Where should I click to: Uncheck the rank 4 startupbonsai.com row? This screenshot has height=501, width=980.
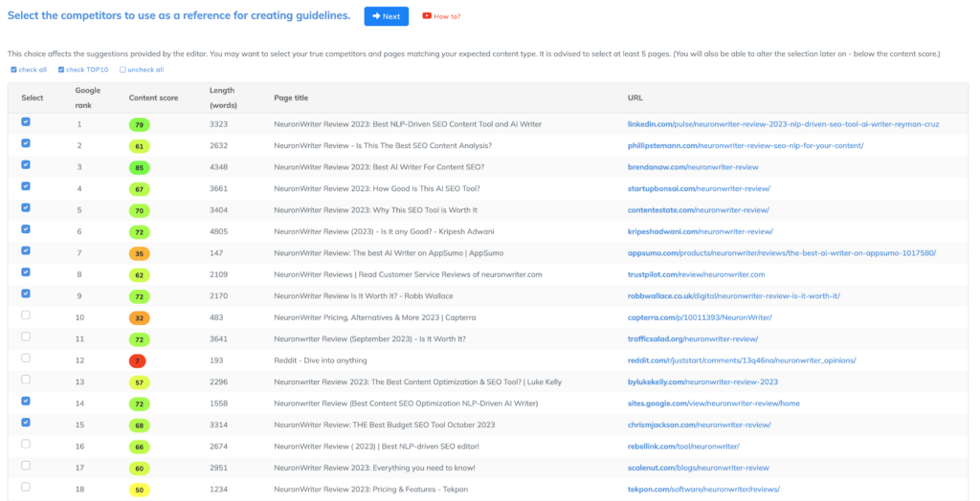click(x=26, y=186)
